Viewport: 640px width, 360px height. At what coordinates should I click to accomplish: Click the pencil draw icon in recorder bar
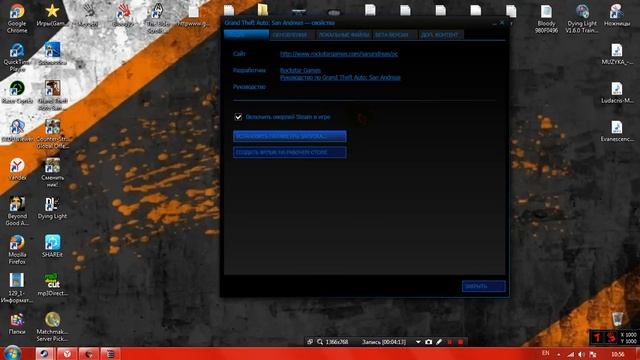439,342
